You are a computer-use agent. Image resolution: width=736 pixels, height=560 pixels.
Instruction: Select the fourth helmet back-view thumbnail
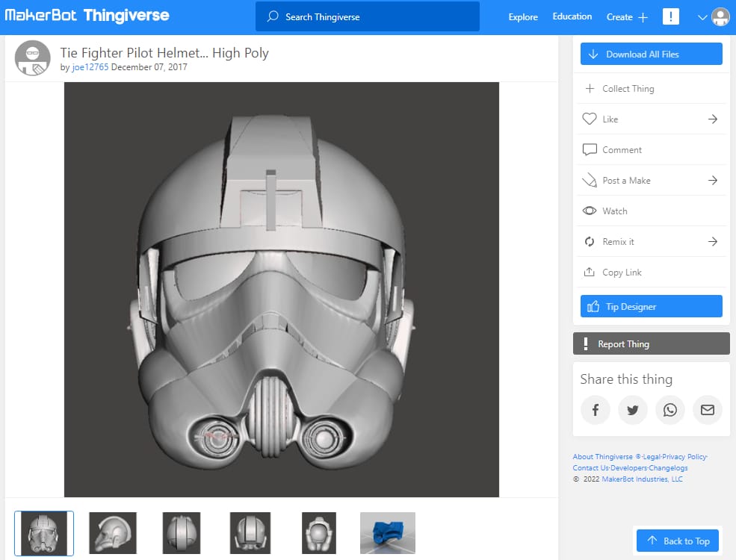click(x=250, y=533)
